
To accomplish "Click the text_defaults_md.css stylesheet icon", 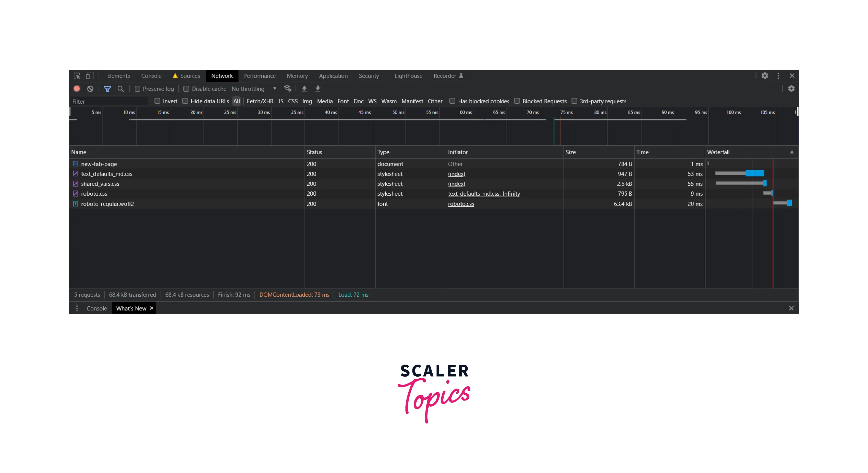I will (76, 174).
